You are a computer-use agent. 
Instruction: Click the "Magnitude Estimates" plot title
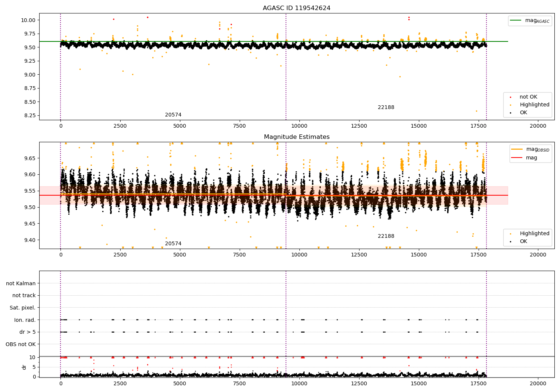click(x=296, y=137)
